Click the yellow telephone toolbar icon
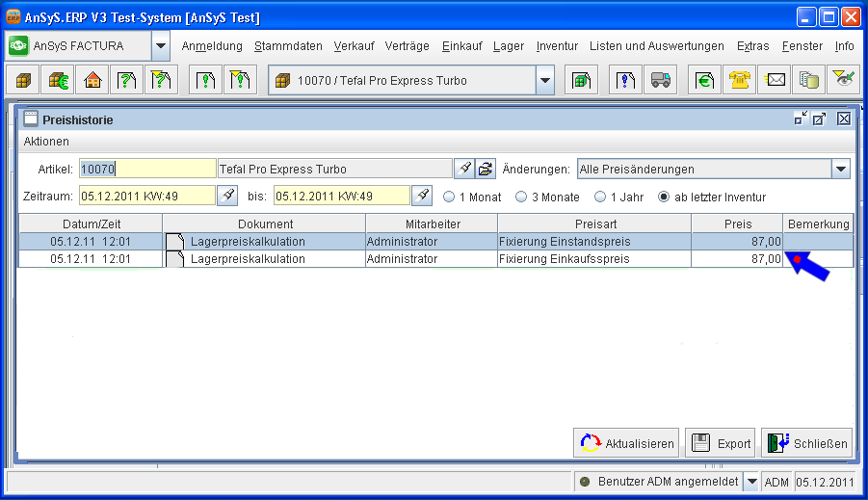868x500 pixels. (740, 81)
